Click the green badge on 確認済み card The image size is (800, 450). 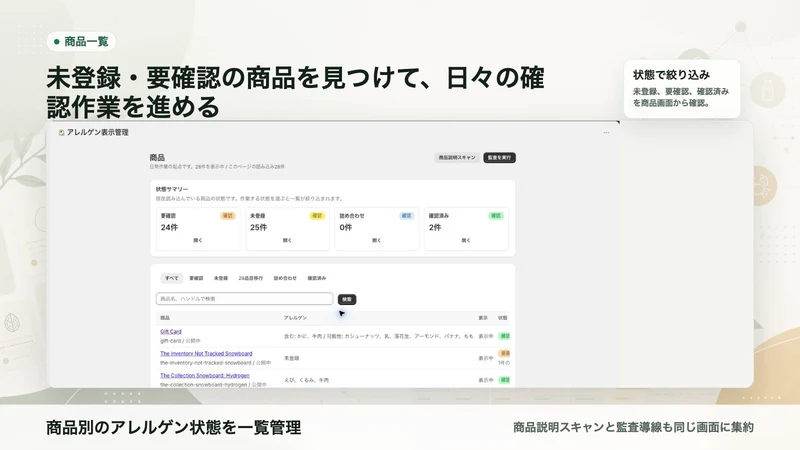(495, 216)
